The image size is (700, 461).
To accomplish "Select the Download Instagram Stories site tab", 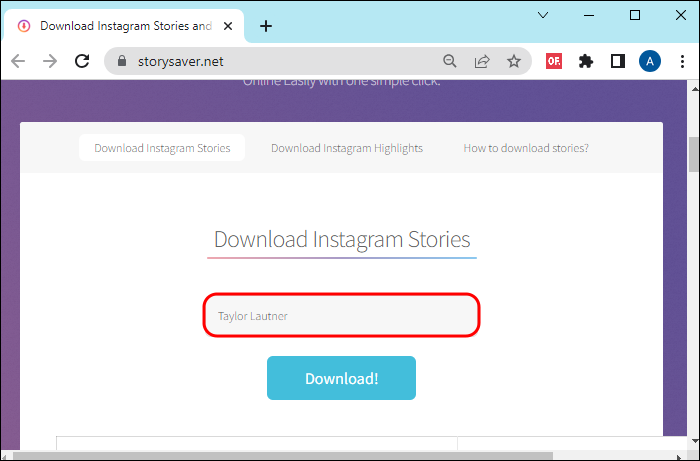I will [x=162, y=148].
